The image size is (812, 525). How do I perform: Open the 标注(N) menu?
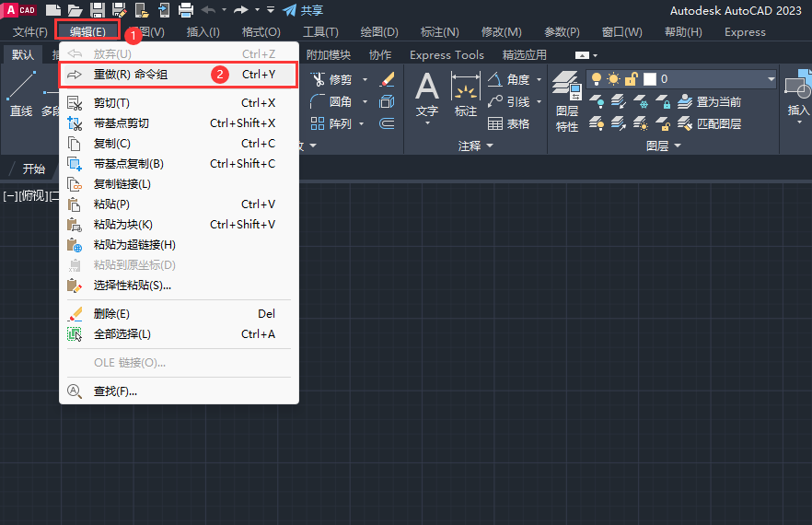click(440, 32)
